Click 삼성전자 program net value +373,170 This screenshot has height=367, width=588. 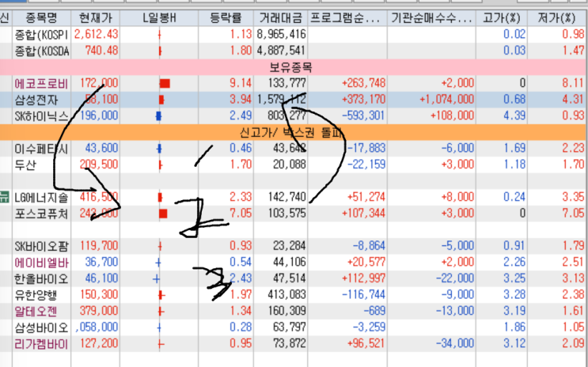pos(363,100)
